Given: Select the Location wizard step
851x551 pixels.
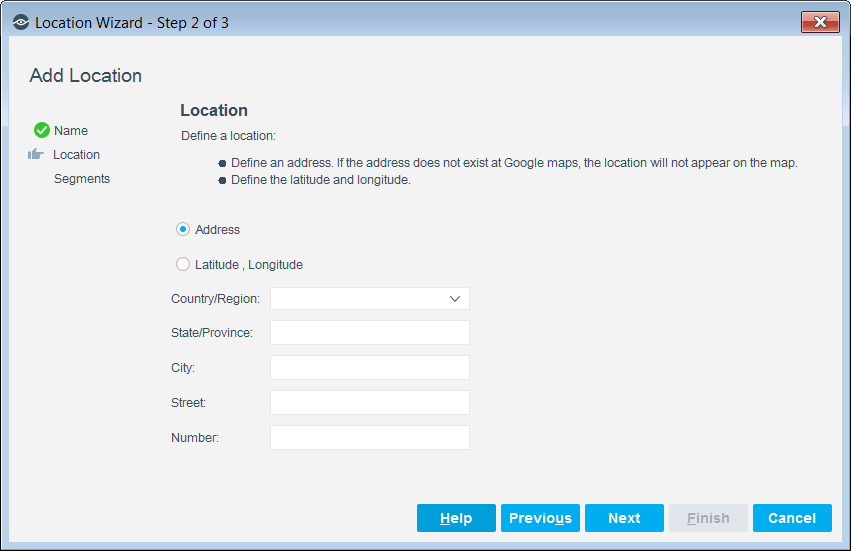Looking at the screenshot, I should (77, 155).
